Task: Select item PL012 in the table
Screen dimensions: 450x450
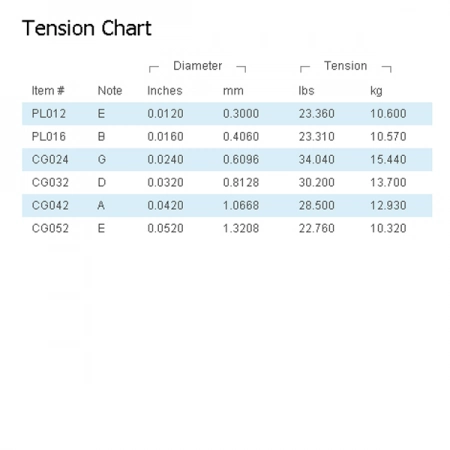Action: click(49, 114)
